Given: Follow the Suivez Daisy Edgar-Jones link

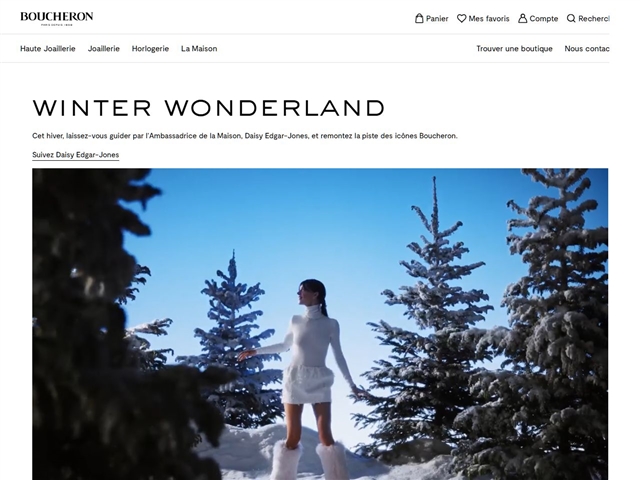Looking at the screenshot, I should (76, 155).
